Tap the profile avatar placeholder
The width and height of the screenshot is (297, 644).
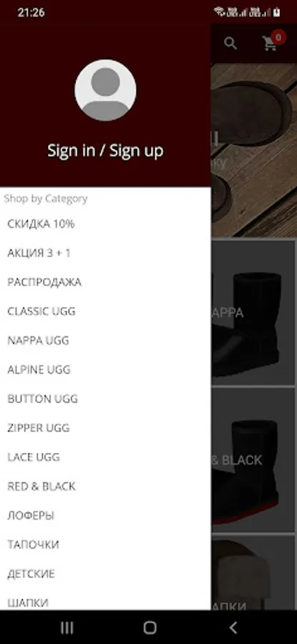(x=106, y=90)
